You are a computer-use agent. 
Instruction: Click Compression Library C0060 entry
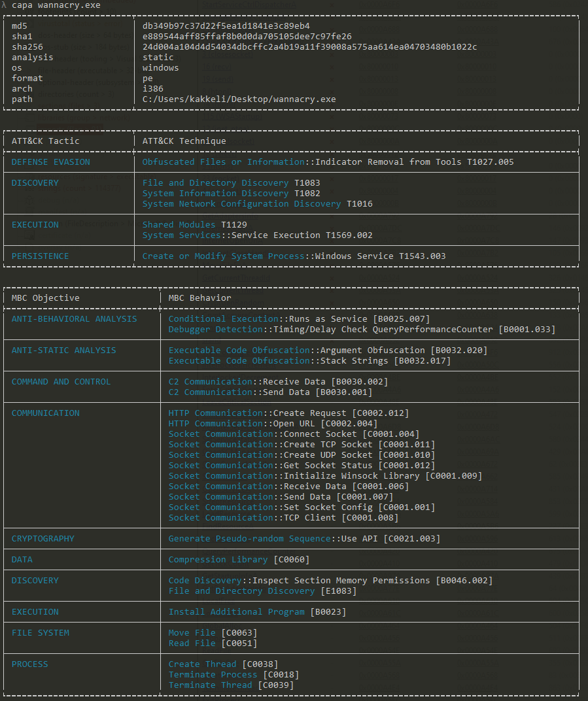[x=239, y=560]
